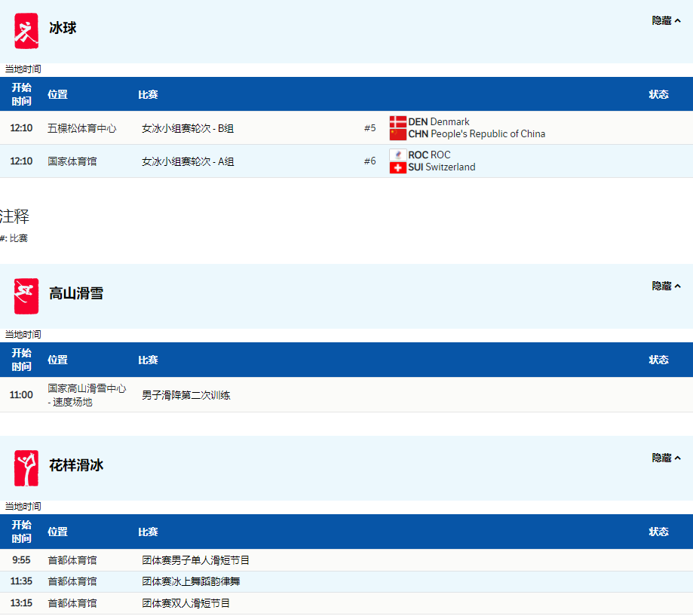
Task: Click the figure skating sport icon
Action: coord(26,468)
